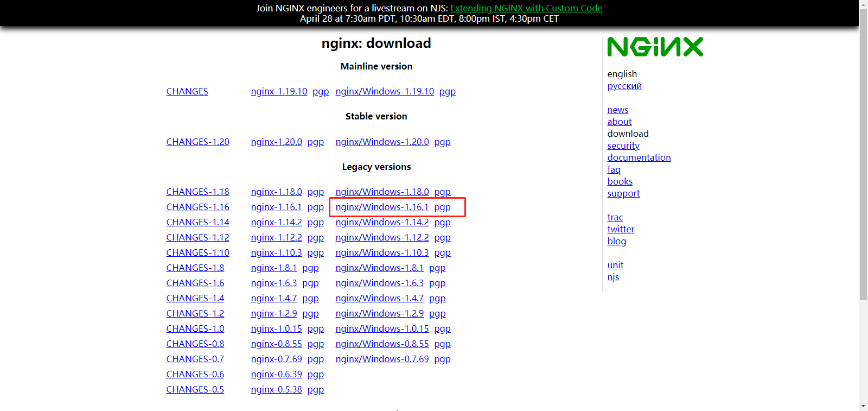The width and height of the screenshot is (868, 411).
Task: Open CHANGES-1.12 link
Action: [197, 237]
